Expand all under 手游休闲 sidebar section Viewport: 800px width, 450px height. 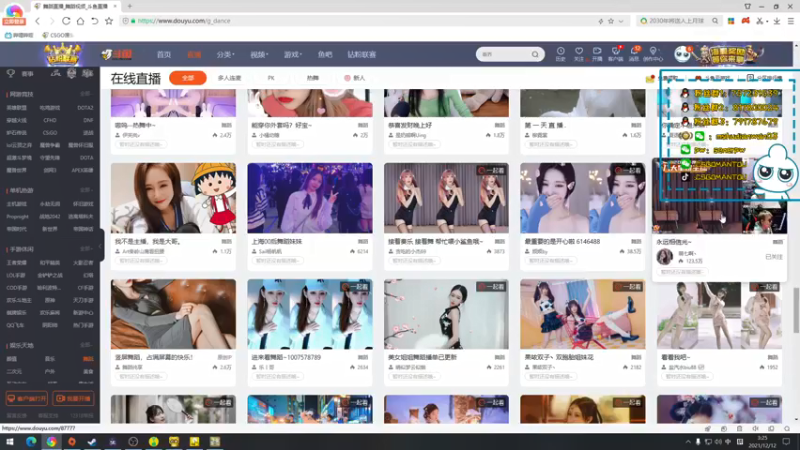[x=85, y=249]
